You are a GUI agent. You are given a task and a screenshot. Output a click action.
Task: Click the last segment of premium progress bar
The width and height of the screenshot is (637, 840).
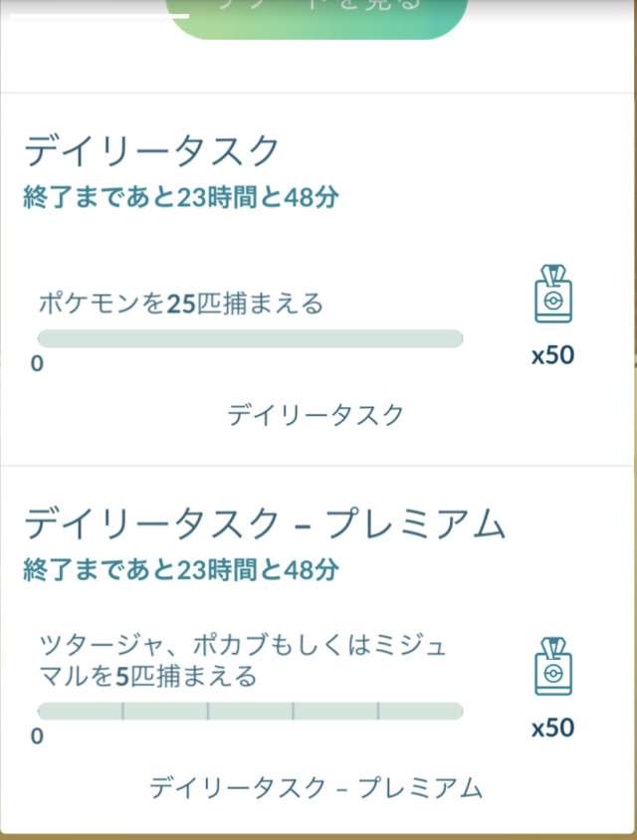pyautogui.click(x=421, y=711)
